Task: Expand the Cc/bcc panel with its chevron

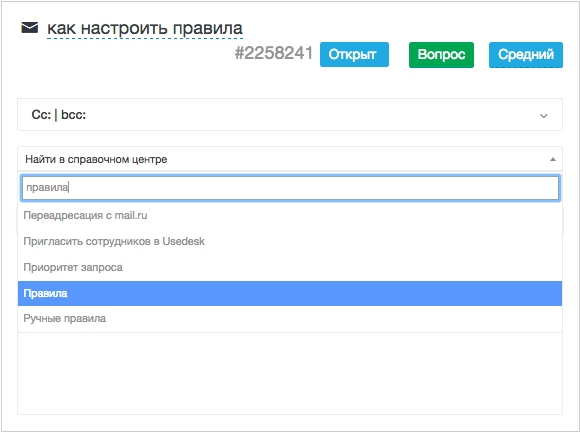Action: [x=543, y=116]
